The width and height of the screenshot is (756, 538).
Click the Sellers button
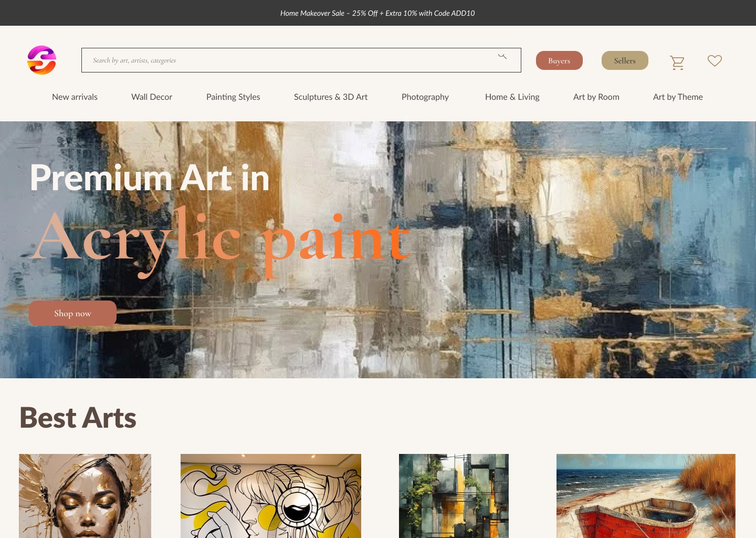pos(625,60)
